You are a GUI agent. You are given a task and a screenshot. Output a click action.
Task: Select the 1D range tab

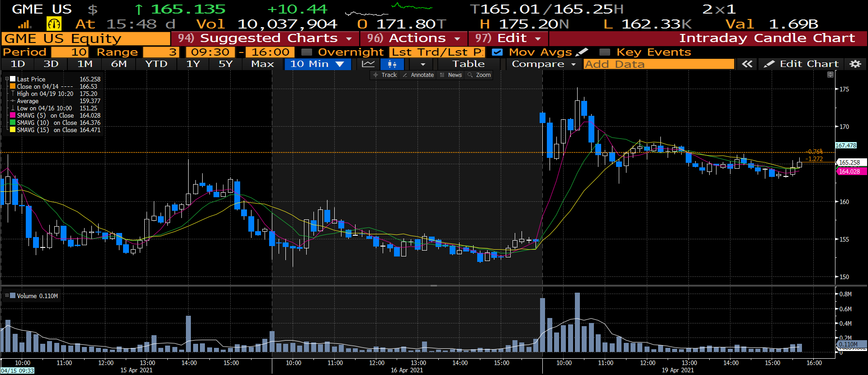(x=18, y=64)
